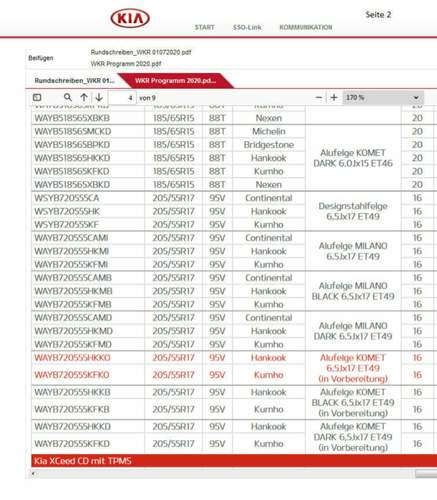Image resolution: width=437 pixels, height=500 pixels.
Task: Click the Michelin brand cell
Action: [269, 131]
